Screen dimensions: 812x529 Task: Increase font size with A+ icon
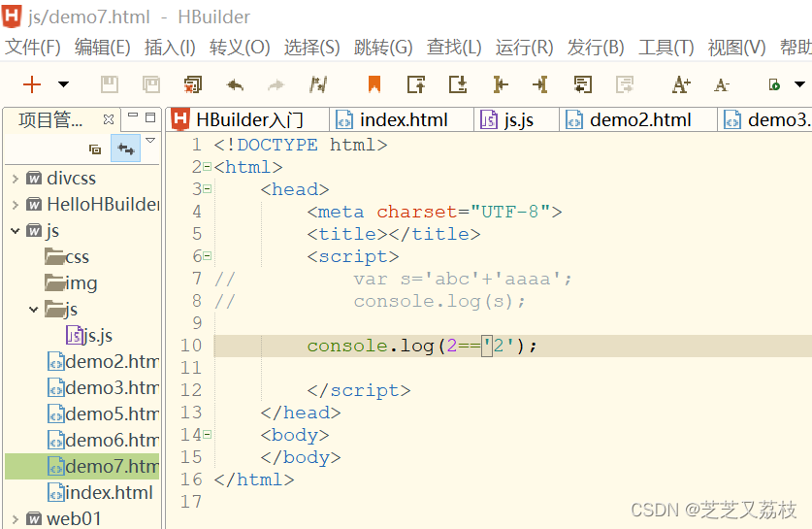point(681,84)
